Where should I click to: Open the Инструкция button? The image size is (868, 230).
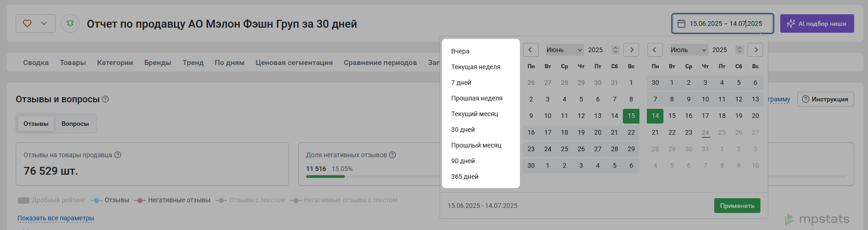(825, 99)
